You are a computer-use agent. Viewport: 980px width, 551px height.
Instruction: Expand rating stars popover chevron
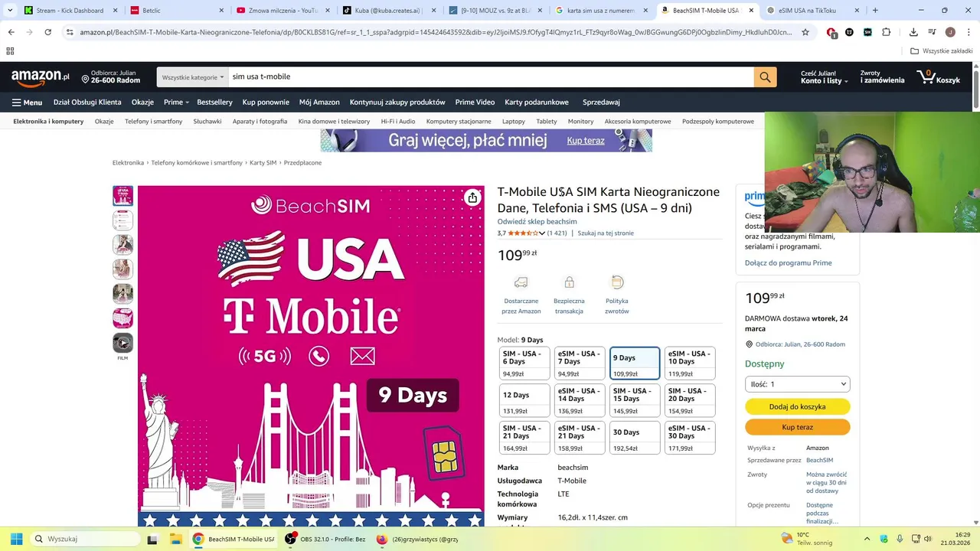[542, 233]
